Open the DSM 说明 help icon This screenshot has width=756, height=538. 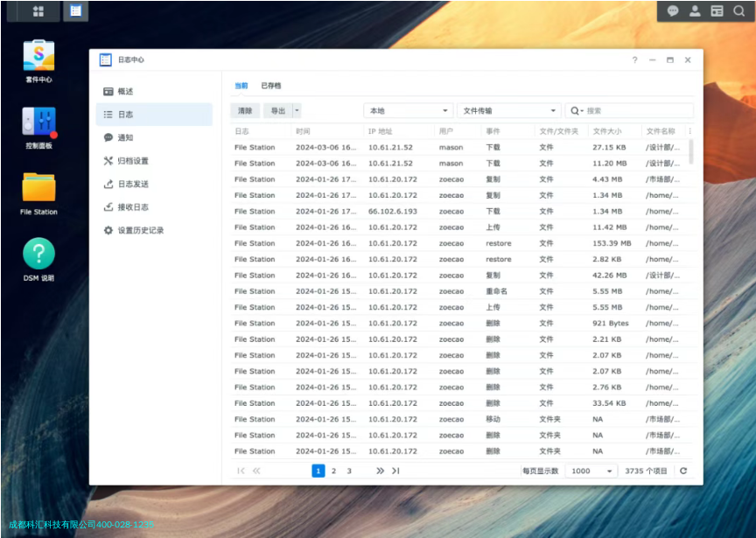click(x=38, y=255)
